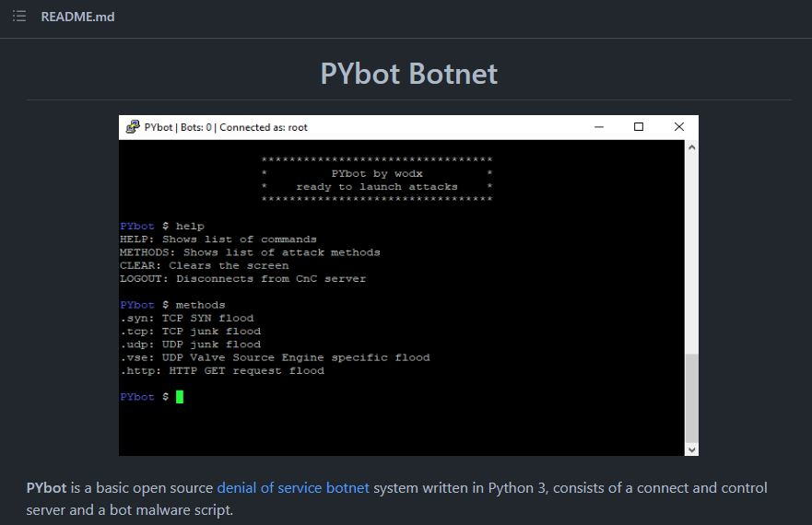The width and height of the screenshot is (812, 525).
Task: Click the README.md file name
Action: 77,17
